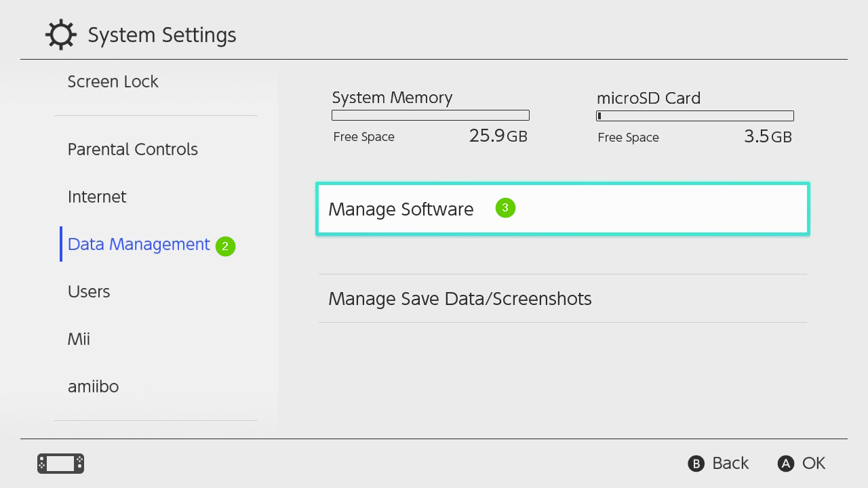Click the System Memory free space value
This screenshot has height=488, width=868.
[498, 136]
